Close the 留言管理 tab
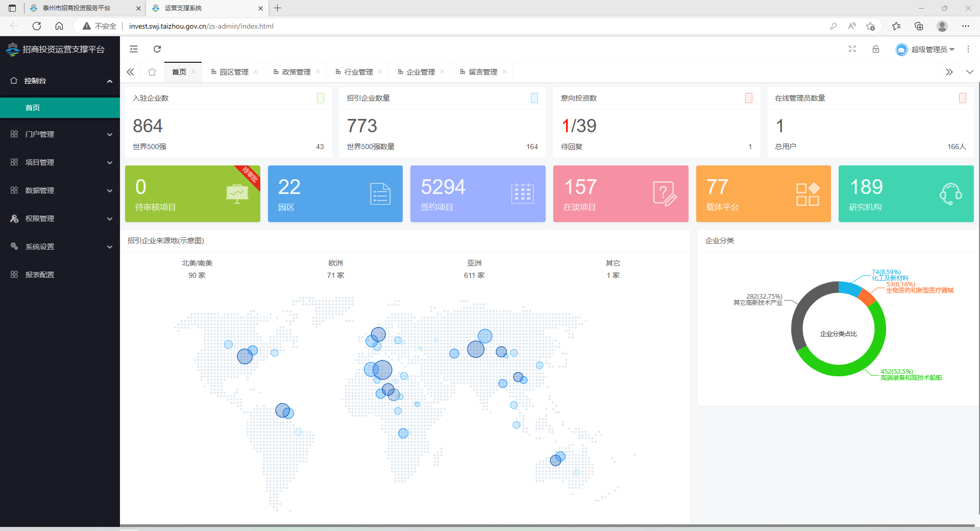This screenshot has width=980, height=531. pos(505,72)
